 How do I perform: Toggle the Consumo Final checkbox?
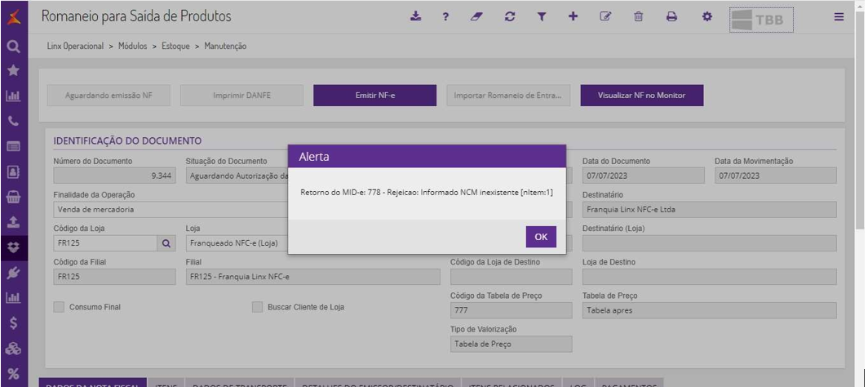[x=59, y=307]
